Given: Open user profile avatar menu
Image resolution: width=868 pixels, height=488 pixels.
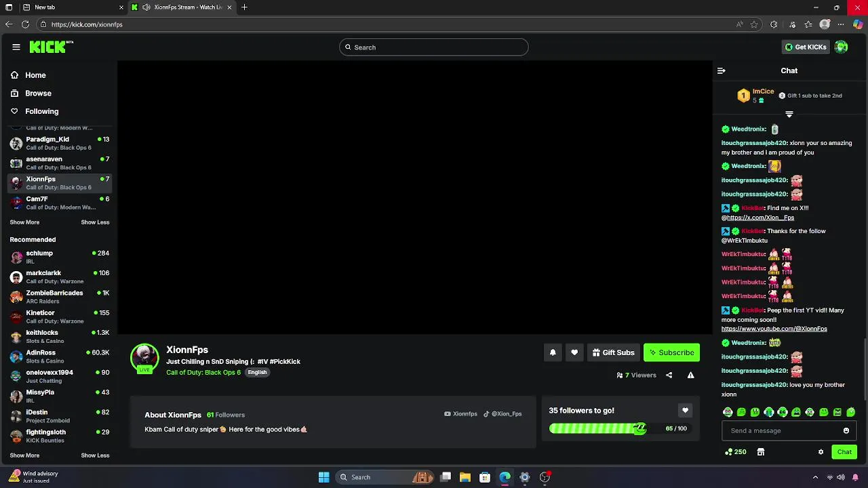Looking at the screenshot, I should click(x=841, y=47).
